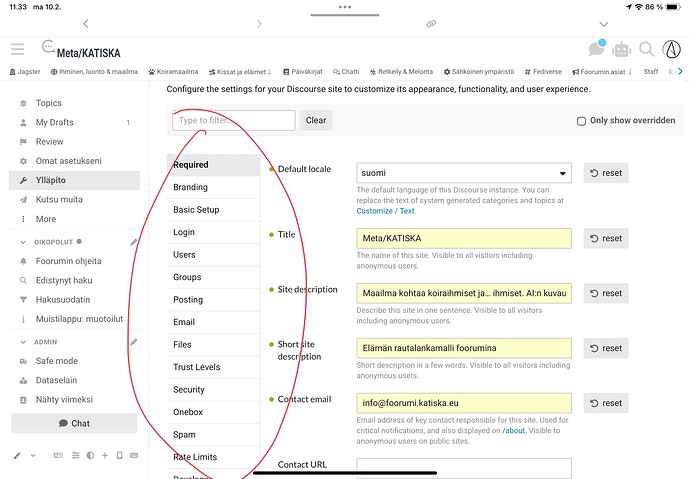This screenshot has width=690, height=479.
Task: Open Hakusuodatin filter shortcut
Action: pos(74,300)
